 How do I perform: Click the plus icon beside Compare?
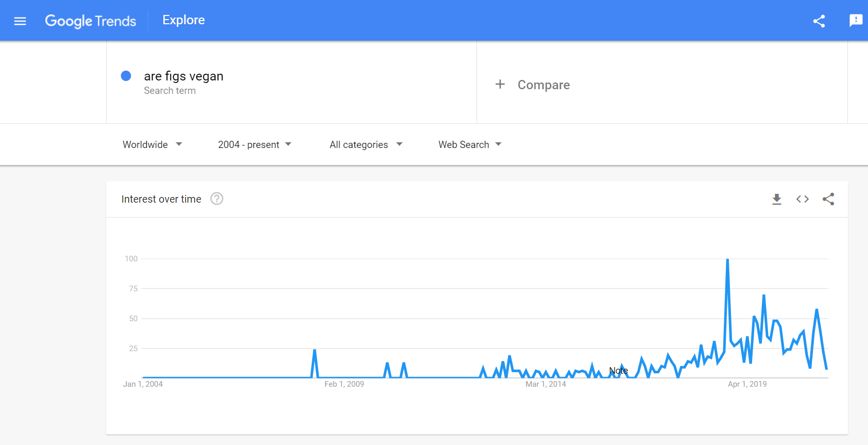coord(500,84)
